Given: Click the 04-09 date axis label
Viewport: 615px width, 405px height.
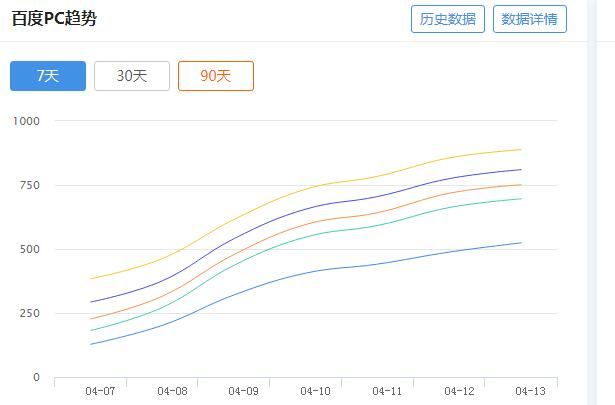Looking at the screenshot, I should [x=244, y=391].
